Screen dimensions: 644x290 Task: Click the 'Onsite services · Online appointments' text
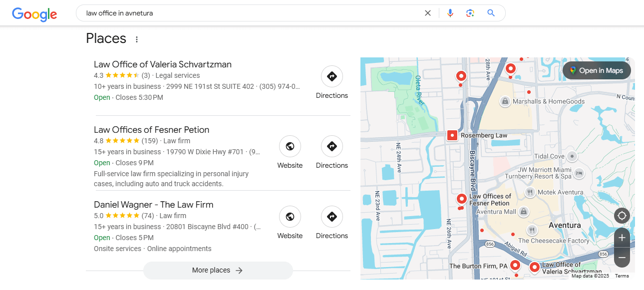[153, 249]
